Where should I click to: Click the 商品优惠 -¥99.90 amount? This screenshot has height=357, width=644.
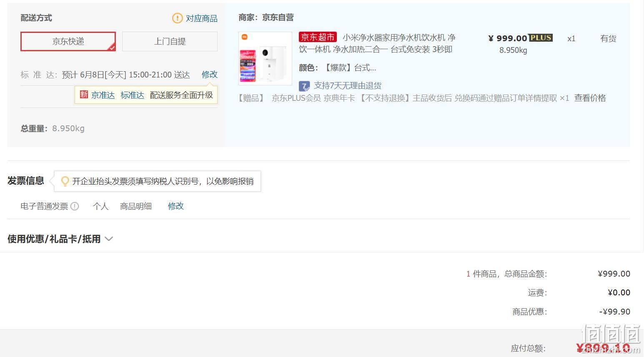click(x=615, y=312)
